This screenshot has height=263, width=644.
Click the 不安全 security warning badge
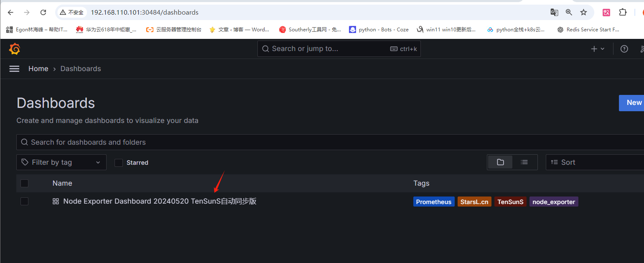(x=71, y=13)
